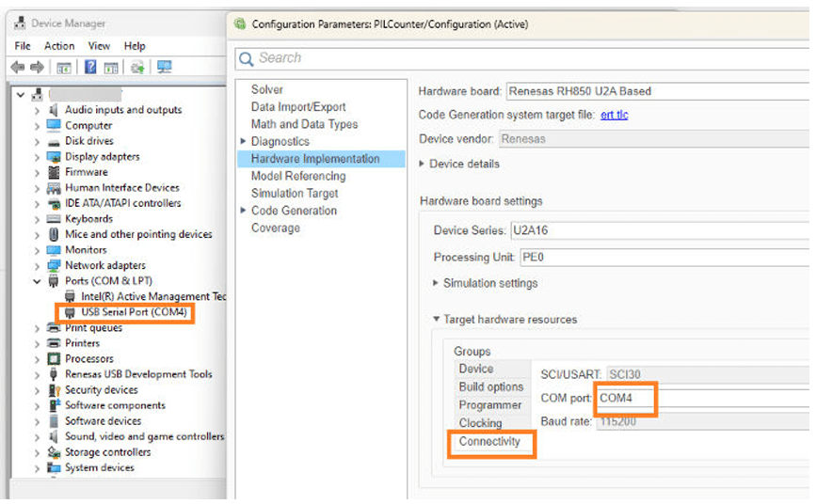816x504 pixels.
Task: Click the Forward arrow in Device Manager toolbar
Action: point(37,67)
